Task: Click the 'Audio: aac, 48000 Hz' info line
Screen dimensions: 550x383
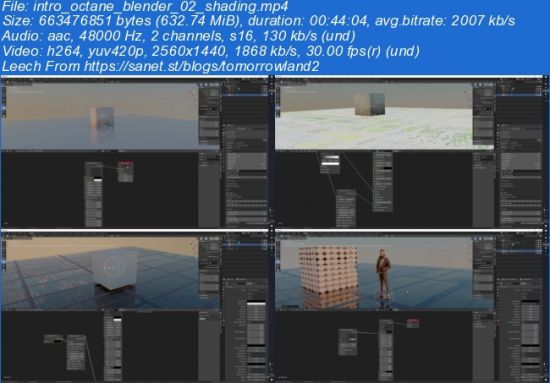Action: (179, 36)
